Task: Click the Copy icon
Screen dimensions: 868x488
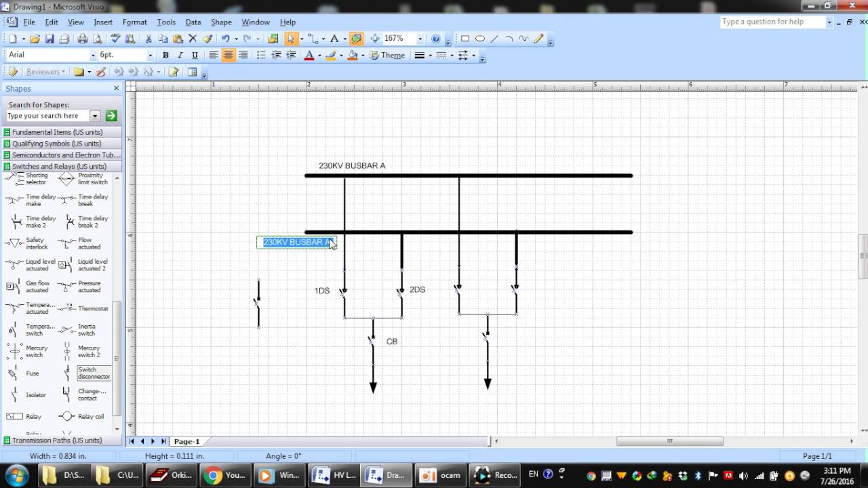Action: [x=163, y=39]
